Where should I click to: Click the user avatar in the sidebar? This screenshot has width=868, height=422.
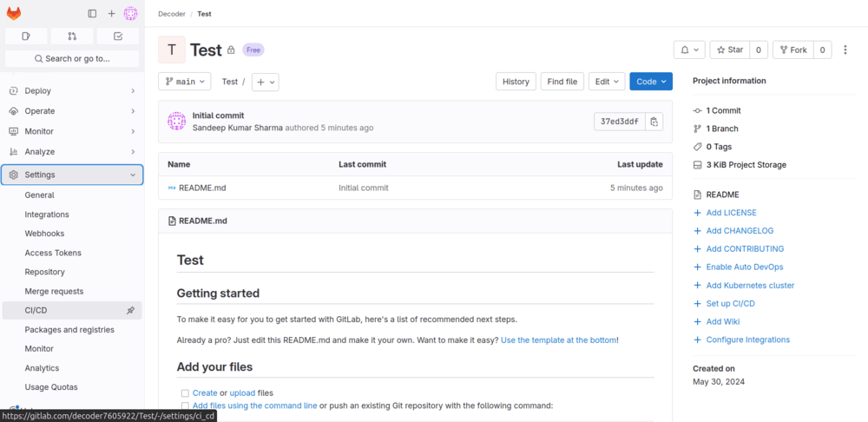(130, 13)
